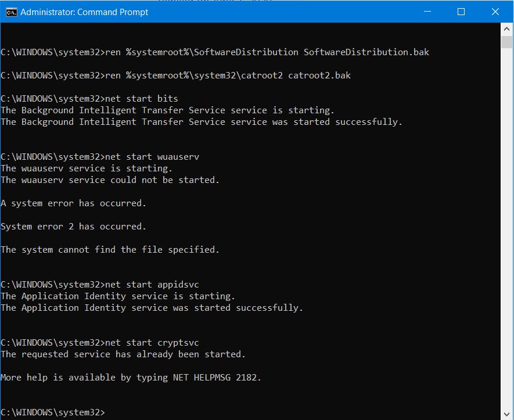Viewport: 514px width, 420px height.
Task: Click the scrollbar down arrow
Action: [506, 414]
